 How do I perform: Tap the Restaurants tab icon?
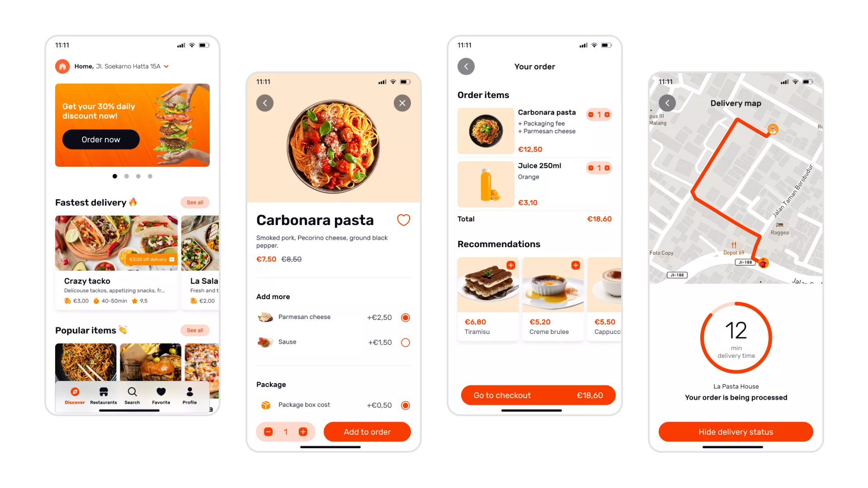(x=103, y=391)
